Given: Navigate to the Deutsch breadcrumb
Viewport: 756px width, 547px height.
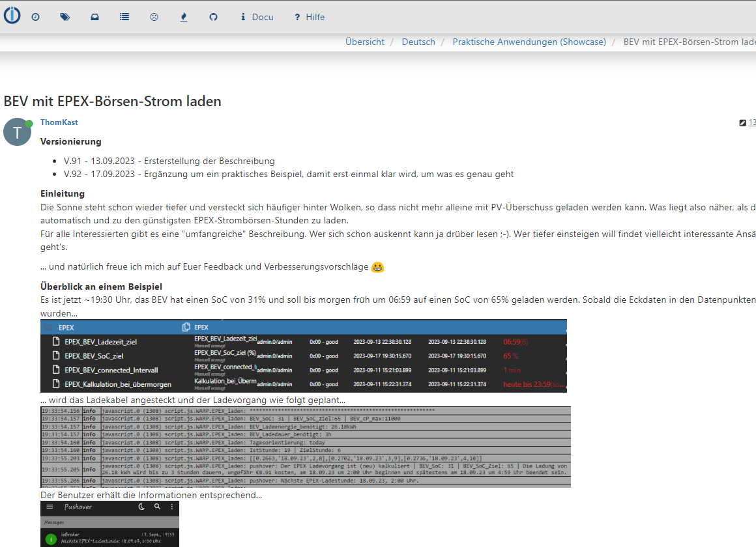Looking at the screenshot, I should click(x=418, y=42).
